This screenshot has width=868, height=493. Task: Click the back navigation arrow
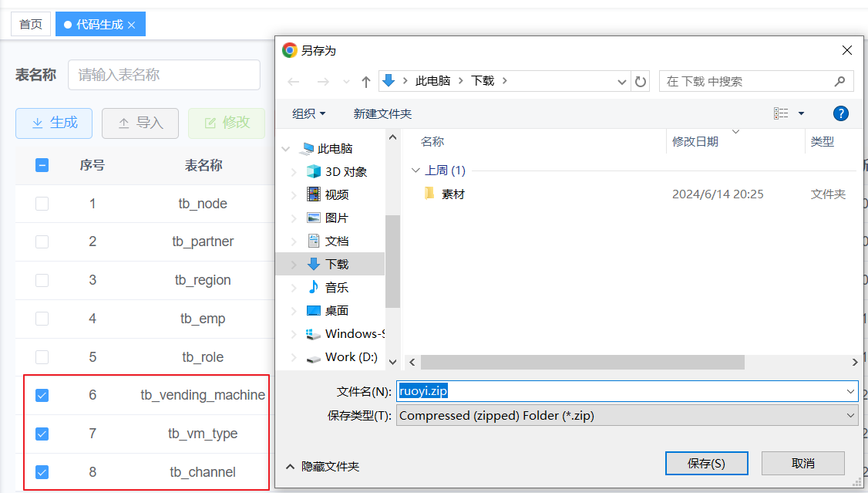click(x=294, y=81)
